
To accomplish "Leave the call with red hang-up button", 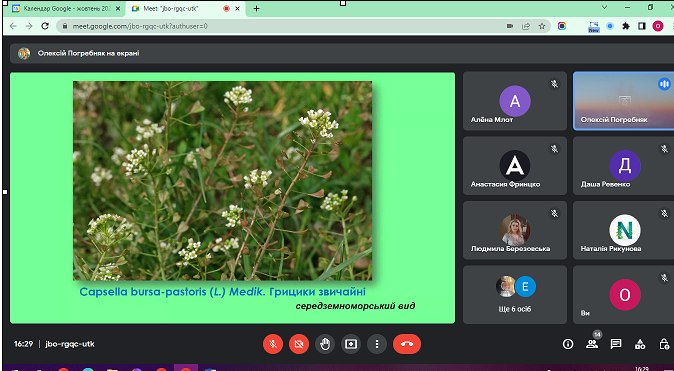I will tap(407, 344).
